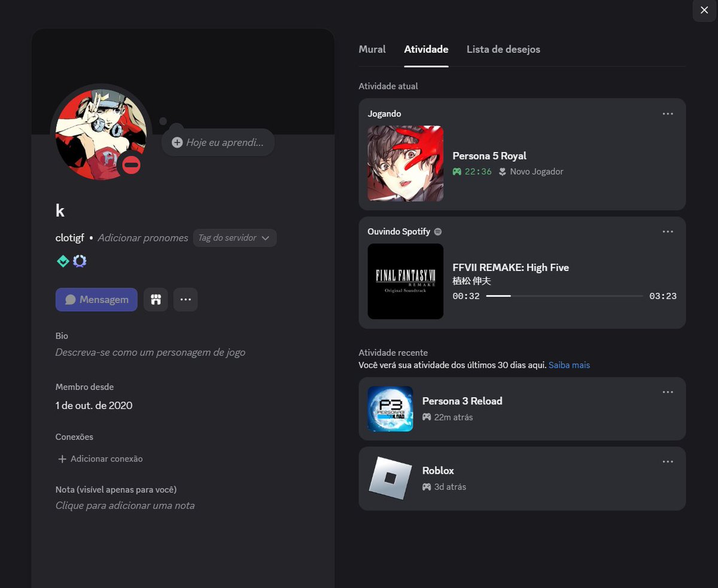Click the note field to add a note

point(125,505)
